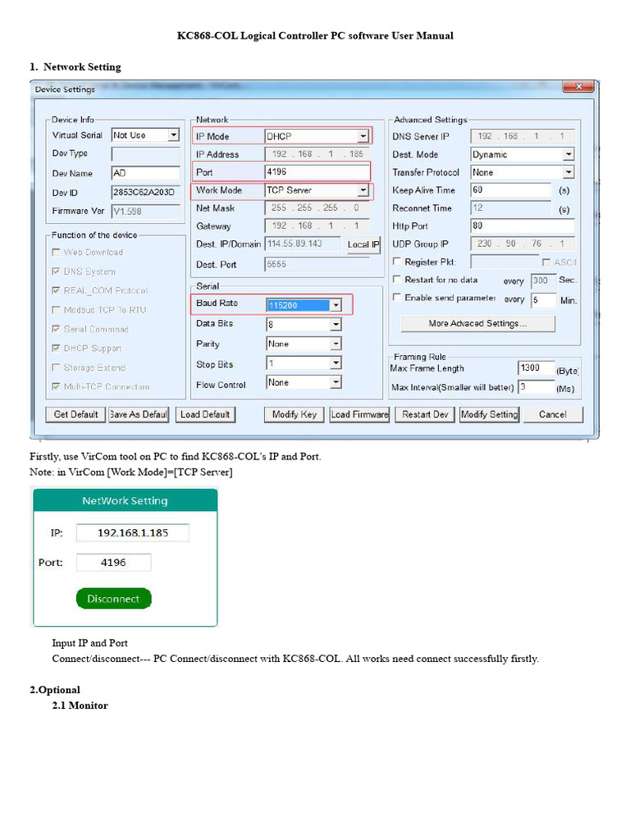Click the Reconnect Time field
Viewport: 630px width, 840px height.
pyautogui.click(x=511, y=208)
